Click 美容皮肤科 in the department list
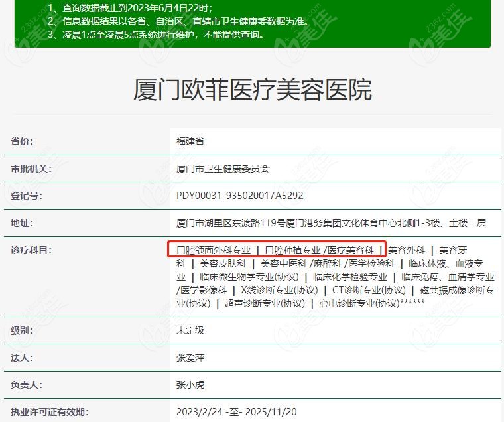Screen dimensions: 504x422 [x=223, y=264]
